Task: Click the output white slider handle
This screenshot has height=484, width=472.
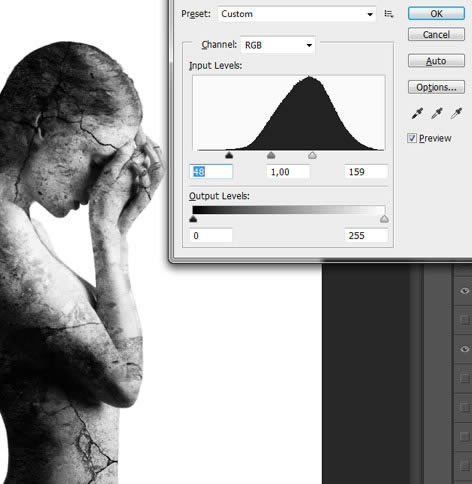Action: [x=384, y=219]
